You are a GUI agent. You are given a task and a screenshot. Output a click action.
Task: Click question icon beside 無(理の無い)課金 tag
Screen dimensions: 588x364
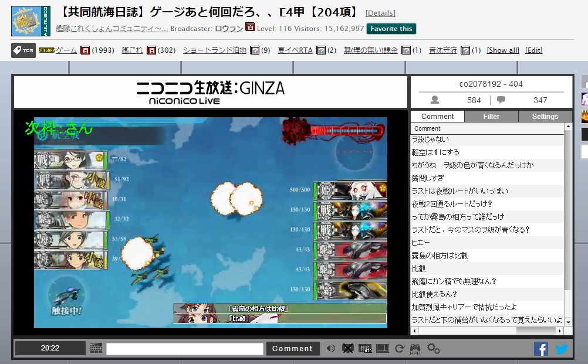pos(406,50)
